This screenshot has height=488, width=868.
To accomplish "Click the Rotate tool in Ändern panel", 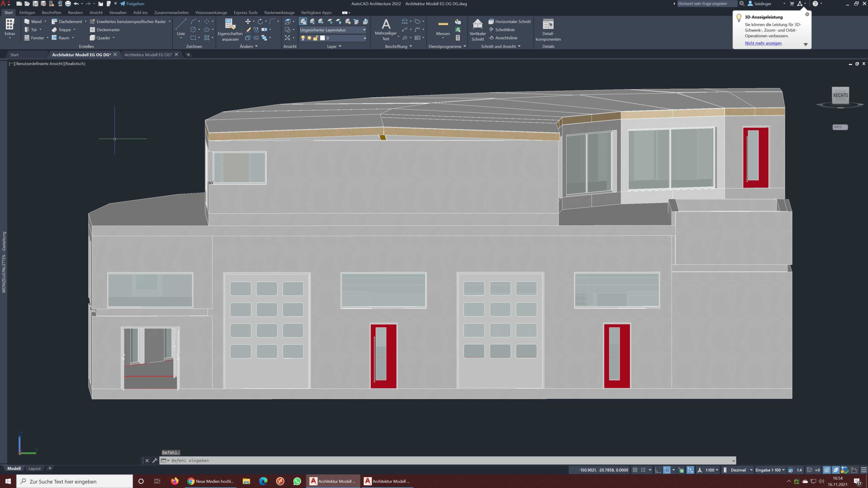I will point(260,21).
